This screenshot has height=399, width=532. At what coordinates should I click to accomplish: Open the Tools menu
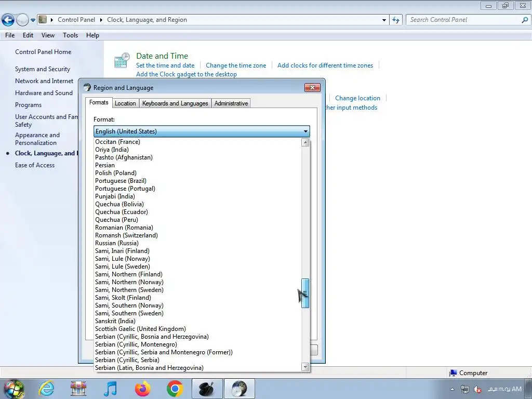click(x=70, y=35)
